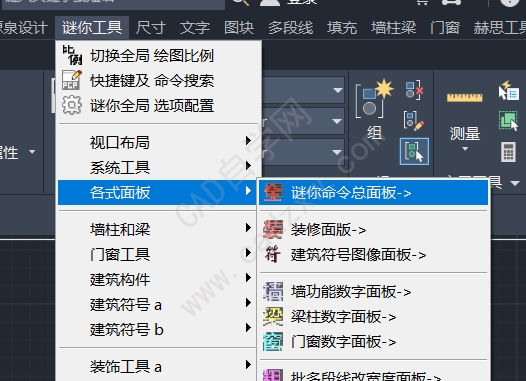Click the yellow ruler Measure icon
Image resolution: width=526 pixels, height=381 pixels.
pyautogui.click(x=465, y=98)
